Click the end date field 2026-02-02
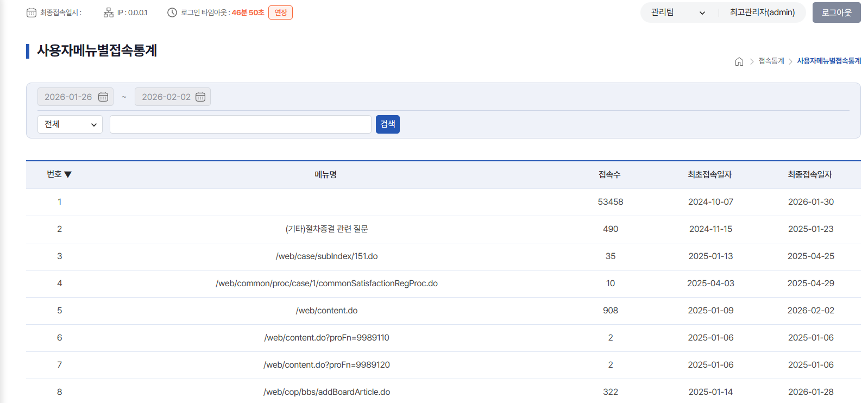This screenshot has width=868, height=403. click(166, 97)
